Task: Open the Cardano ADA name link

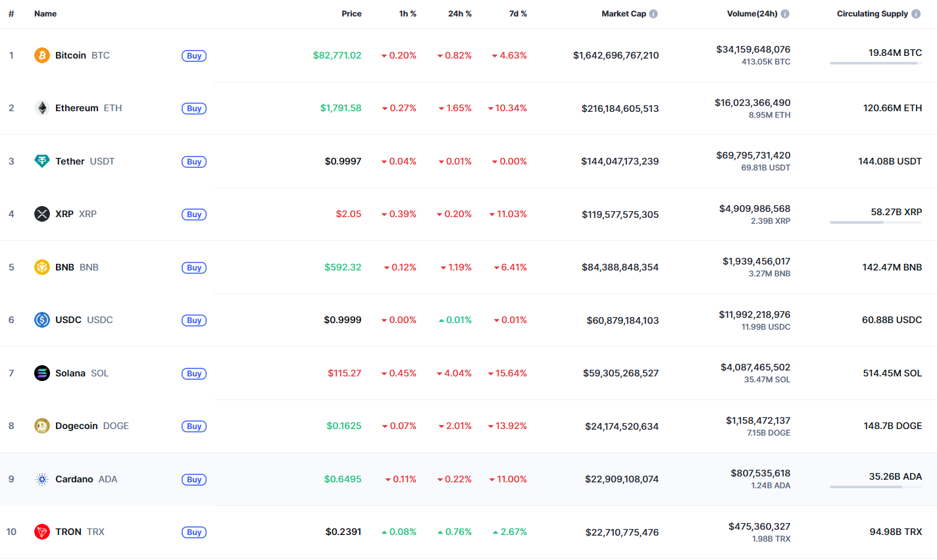Action: tap(86, 479)
